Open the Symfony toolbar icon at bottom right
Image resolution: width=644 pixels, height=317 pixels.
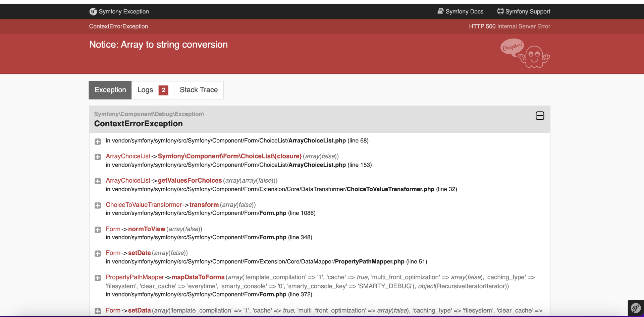[636, 308]
